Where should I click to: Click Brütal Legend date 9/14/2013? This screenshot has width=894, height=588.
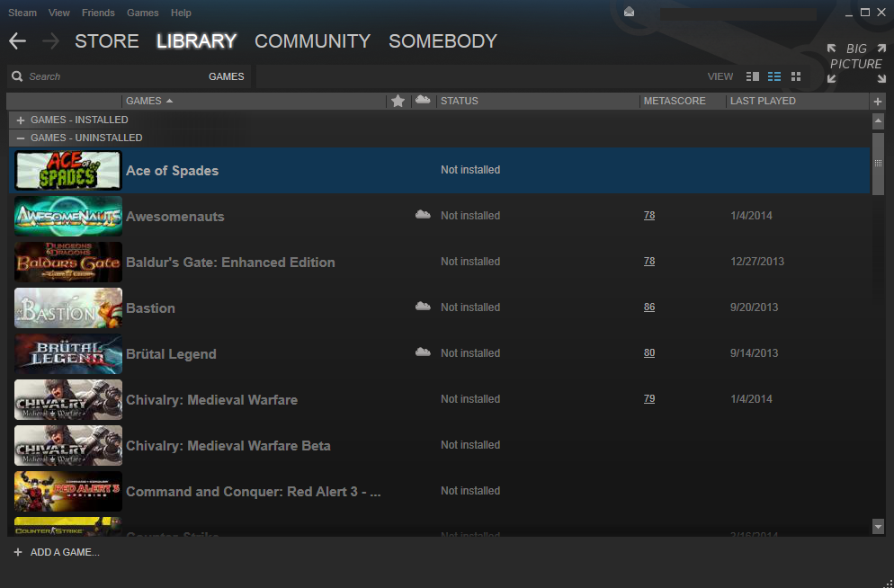point(754,353)
